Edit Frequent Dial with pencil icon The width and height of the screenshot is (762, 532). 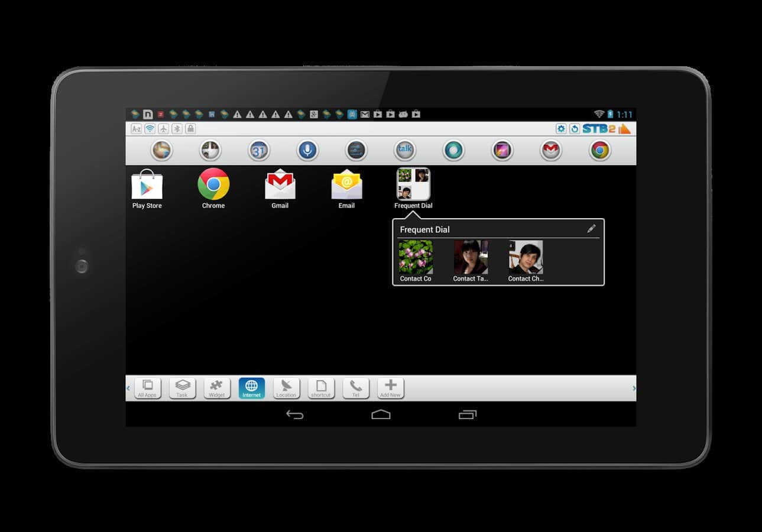[591, 229]
